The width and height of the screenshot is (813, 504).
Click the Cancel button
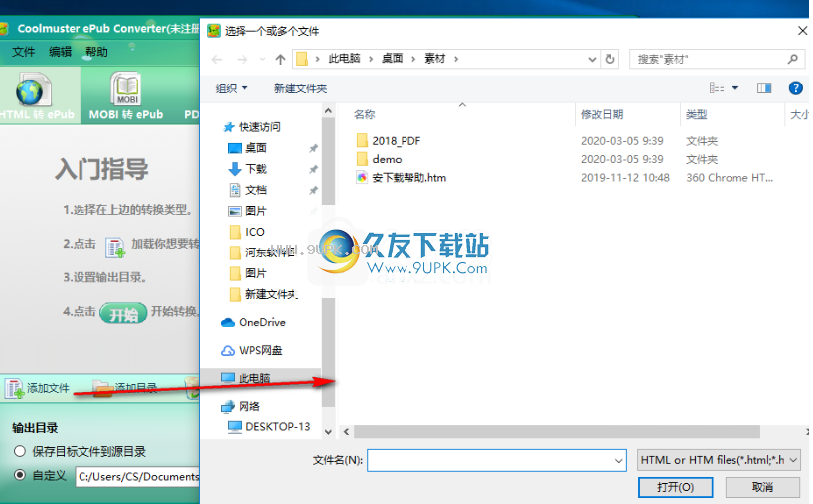[x=762, y=487]
